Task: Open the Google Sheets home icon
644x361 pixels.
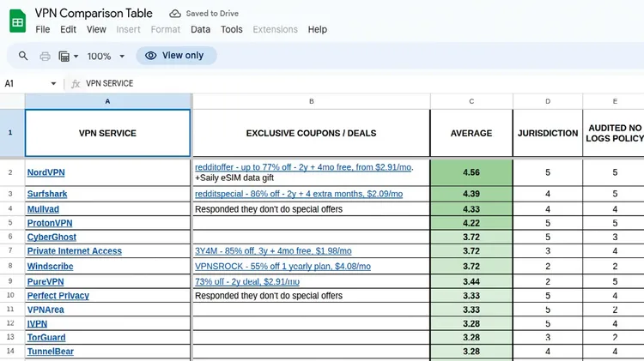Action: pyautogui.click(x=18, y=21)
